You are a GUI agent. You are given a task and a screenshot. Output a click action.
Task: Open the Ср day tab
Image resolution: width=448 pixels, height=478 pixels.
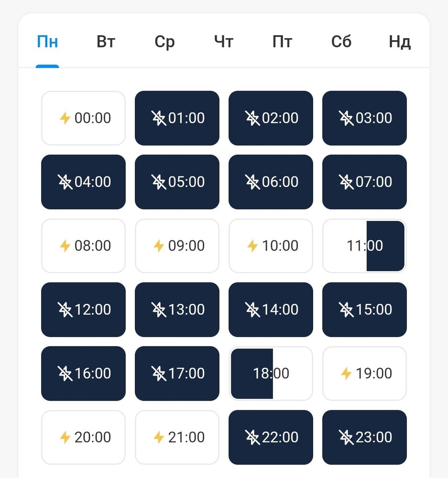pyautogui.click(x=164, y=42)
